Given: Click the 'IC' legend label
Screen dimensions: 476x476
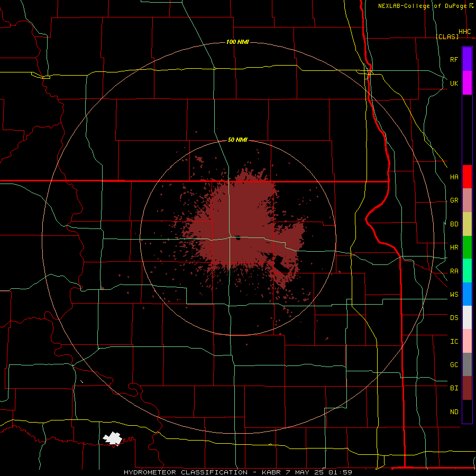Looking at the screenshot, I should pos(454,342).
